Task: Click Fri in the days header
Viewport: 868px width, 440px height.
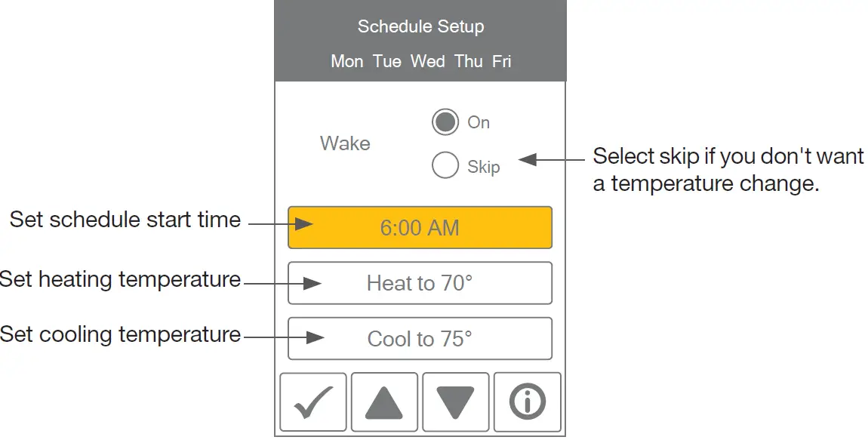Action: coord(502,62)
